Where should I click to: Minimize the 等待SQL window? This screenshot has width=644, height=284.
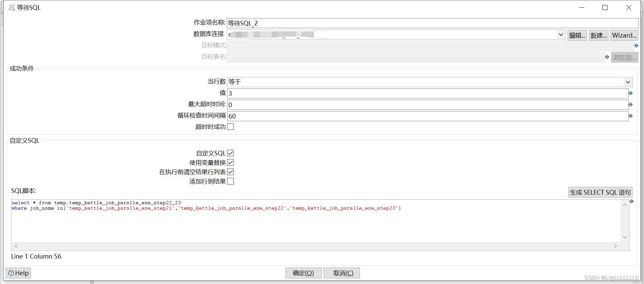tap(582, 7)
